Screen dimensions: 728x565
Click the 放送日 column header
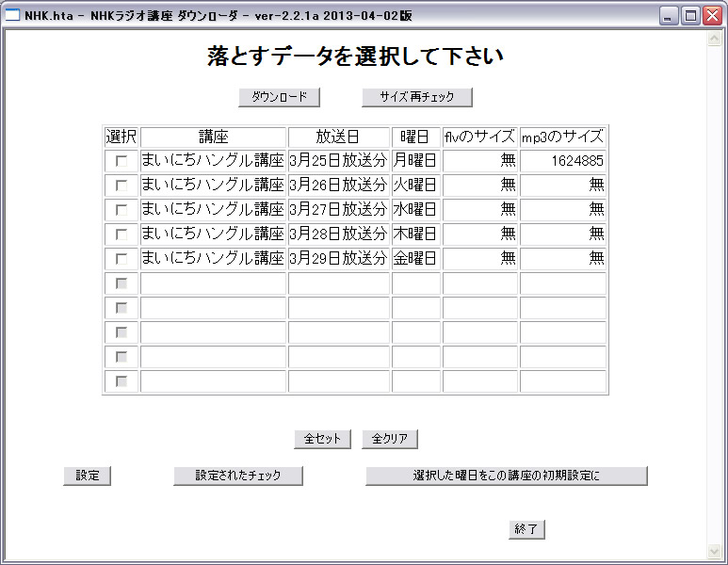(x=338, y=137)
